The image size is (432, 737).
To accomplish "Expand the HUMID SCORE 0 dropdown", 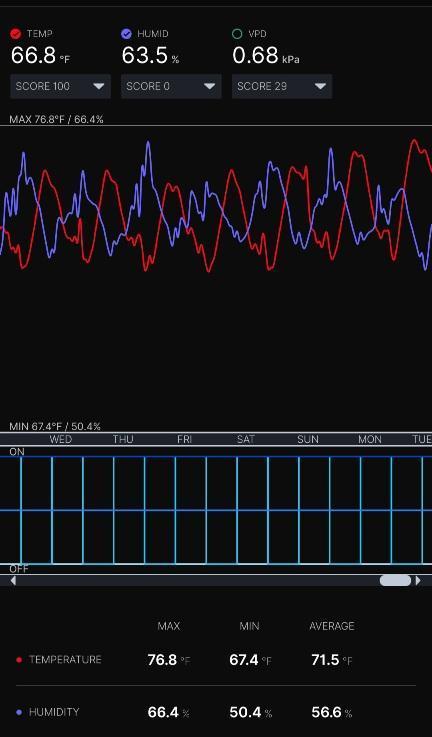I will click(x=171, y=86).
